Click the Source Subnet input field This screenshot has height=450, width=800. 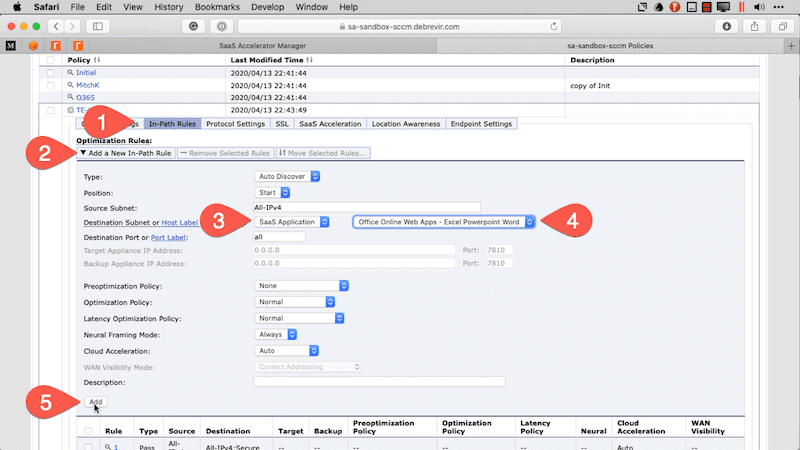coord(367,208)
